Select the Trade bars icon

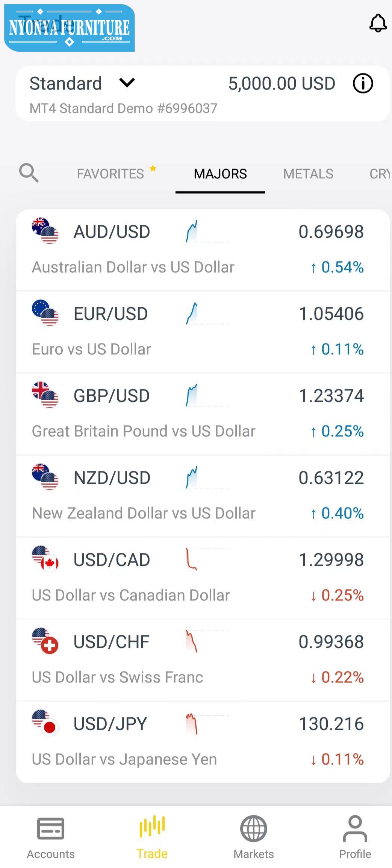tap(152, 827)
